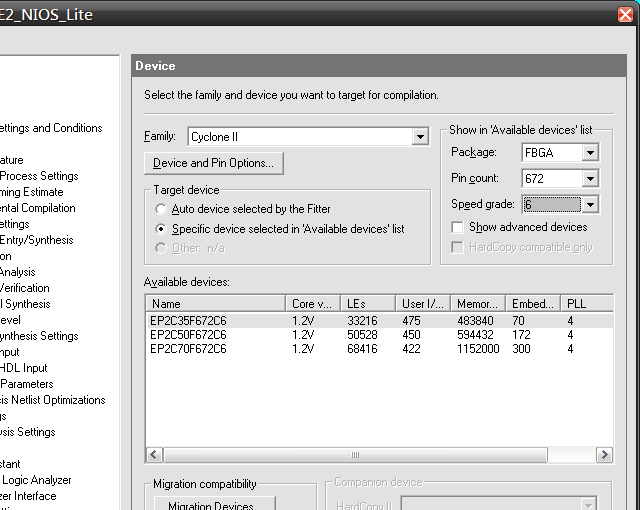Select Analyzer Interface tree item

coord(28,496)
